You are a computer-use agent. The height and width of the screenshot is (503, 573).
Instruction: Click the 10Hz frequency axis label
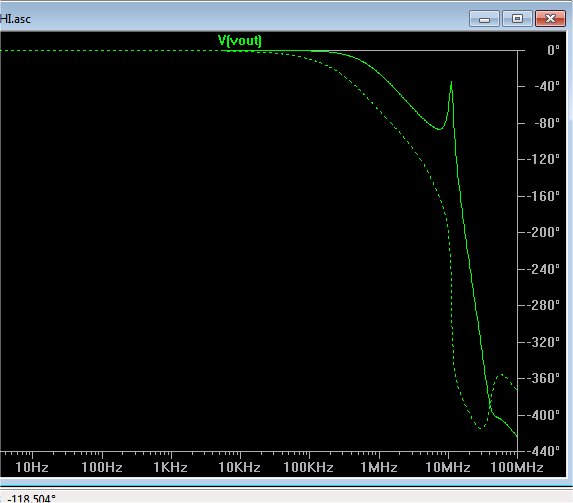[x=32, y=468]
